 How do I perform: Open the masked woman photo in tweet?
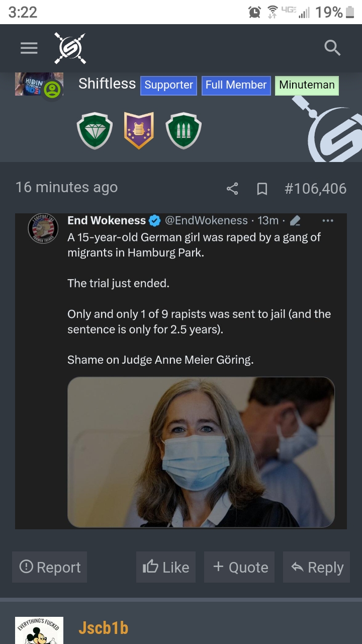[x=201, y=452]
